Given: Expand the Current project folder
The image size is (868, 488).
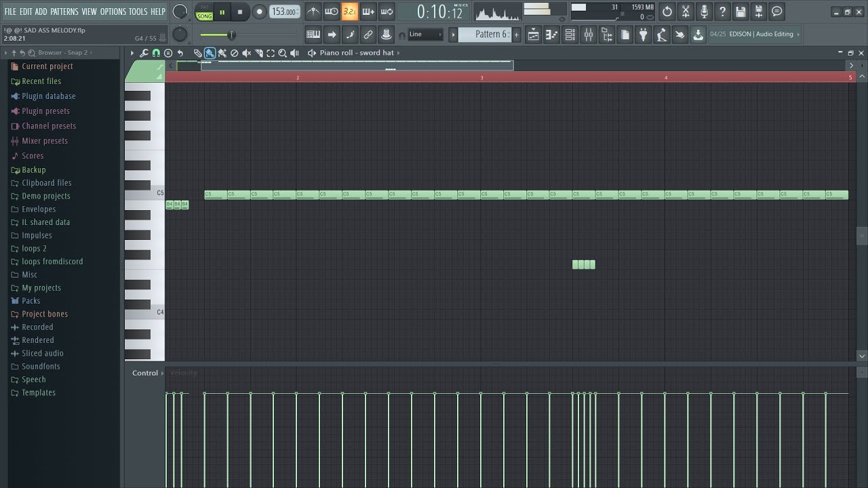Looking at the screenshot, I should coord(42,66).
